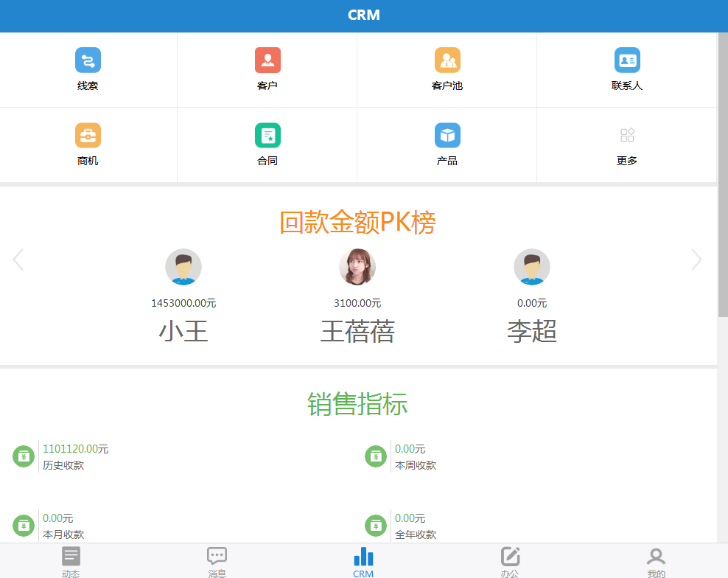Click the 历史收款 amount 1101120.00元
Image resolution: width=728 pixels, height=578 pixels.
[75, 449]
